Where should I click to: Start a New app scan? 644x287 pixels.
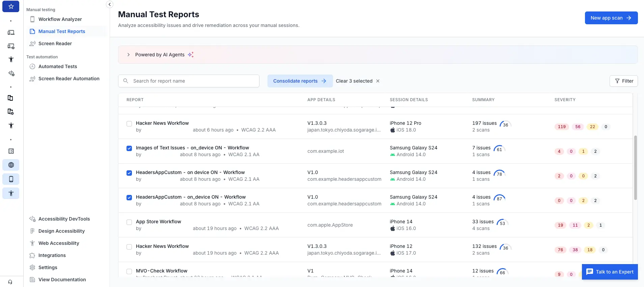(611, 18)
